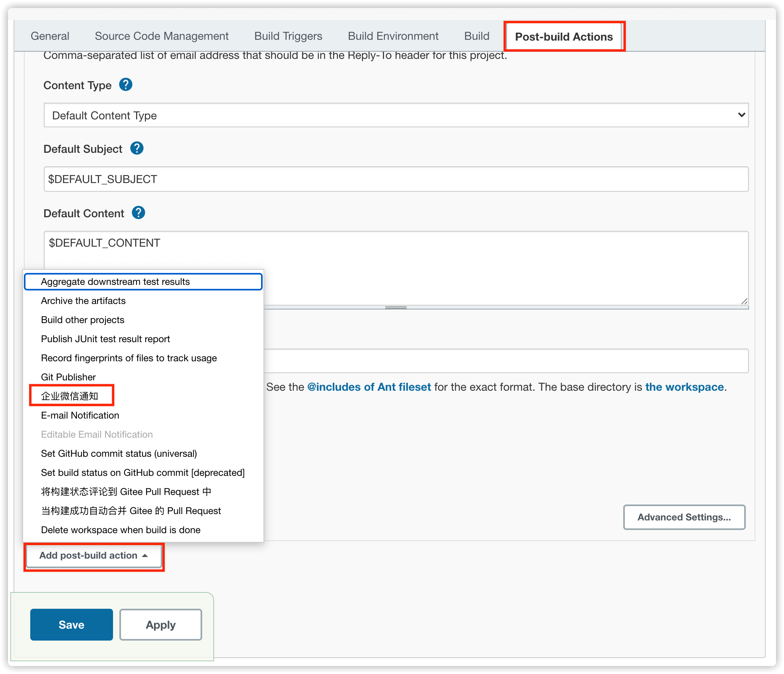This screenshot has width=784, height=674.
Task: Select 企业微信通知 from the action menu
Action: click(x=70, y=396)
